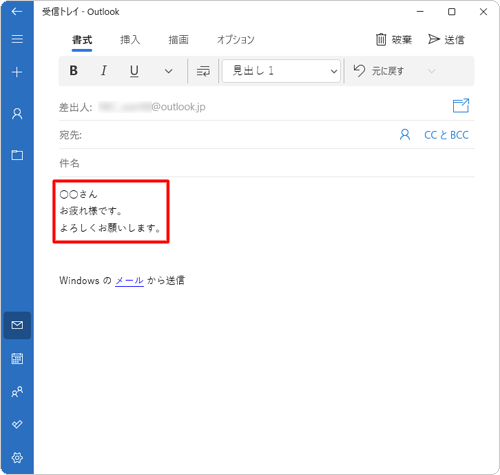Screen dimensions: 500x475
Task: Open folders list icon in sidebar
Action: pos(17,155)
